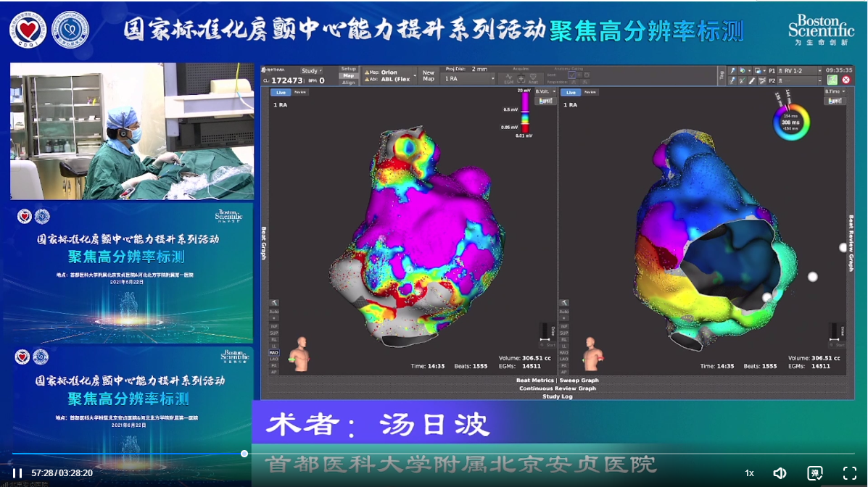Click the EGM acquire icon
This screenshot has width=868, height=487.
tap(509, 77)
